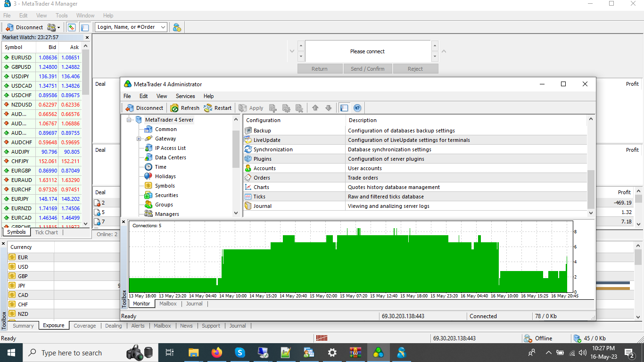Screen dimensions: 644x362
Task: Open the Services menu in Administrator
Action: pos(185,96)
